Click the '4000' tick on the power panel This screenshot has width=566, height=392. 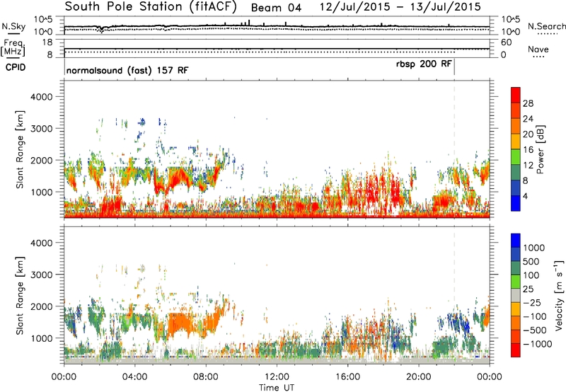(x=42, y=97)
